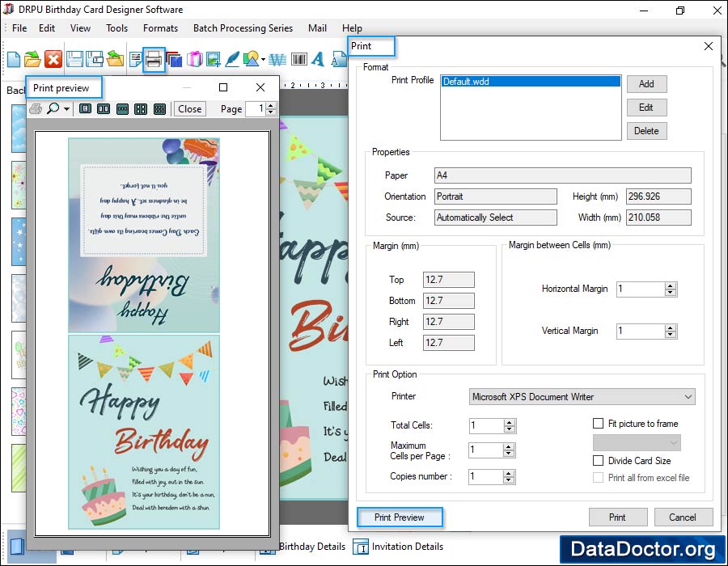Click the printer icon in Print preview window
The width and height of the screenshot is (728, 566).
36,109
